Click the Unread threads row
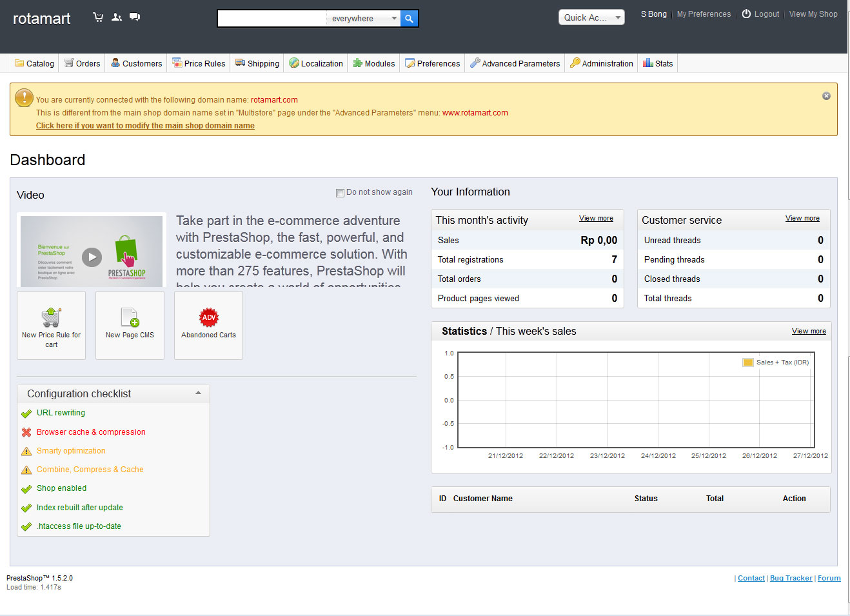850x616 pixels. 734,240
